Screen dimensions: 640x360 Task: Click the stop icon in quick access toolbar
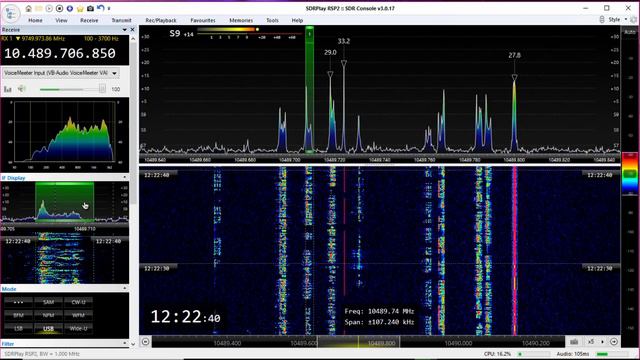(59, 8)
